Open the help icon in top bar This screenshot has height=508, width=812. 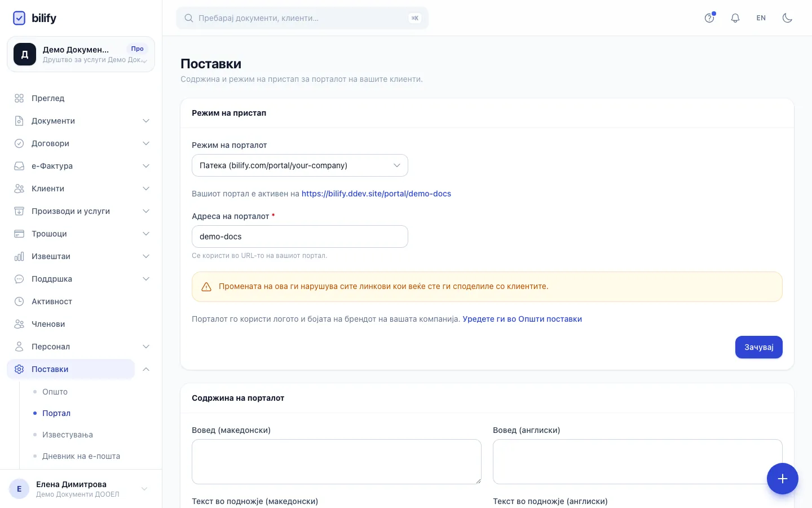(x=709, y=18)
